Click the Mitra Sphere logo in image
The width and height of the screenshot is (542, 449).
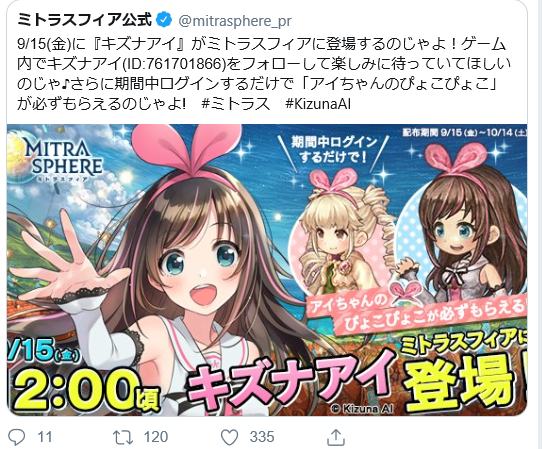[64, 160]
